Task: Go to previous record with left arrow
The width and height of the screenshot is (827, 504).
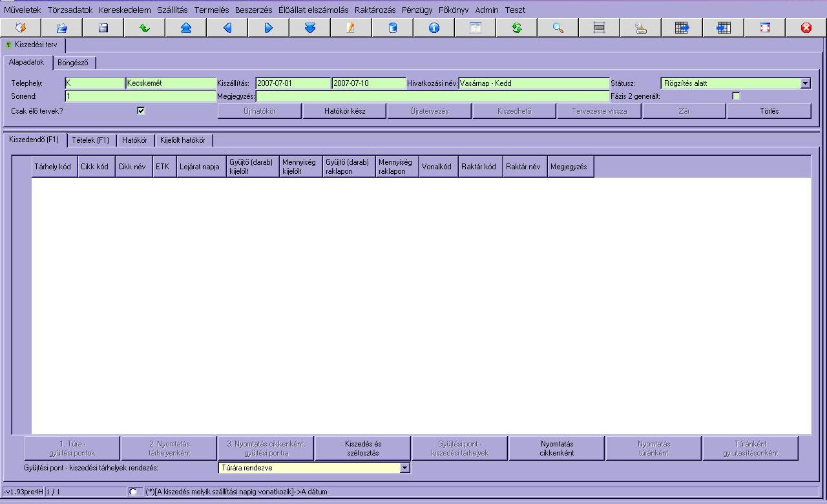Action: 227,28
